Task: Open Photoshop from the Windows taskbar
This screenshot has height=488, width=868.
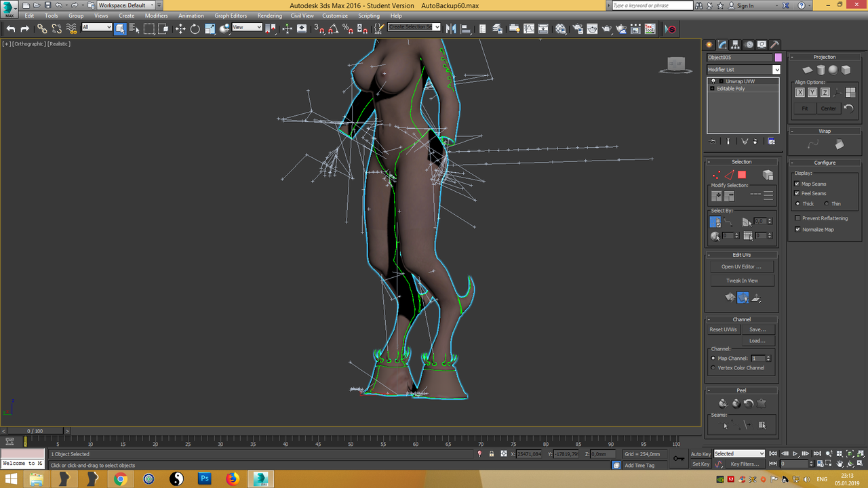Action: pyautogui.click(x=204, y=479)
